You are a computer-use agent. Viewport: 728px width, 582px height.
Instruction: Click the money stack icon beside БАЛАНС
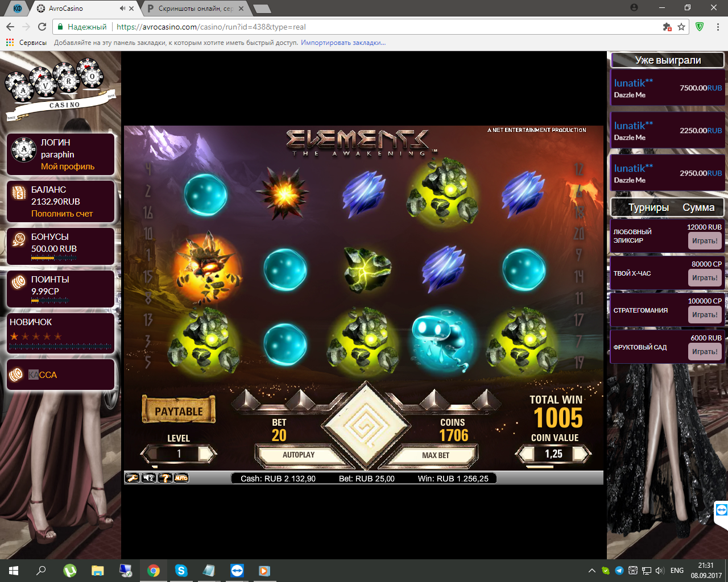pyautogui.click(x=19, y=194)
